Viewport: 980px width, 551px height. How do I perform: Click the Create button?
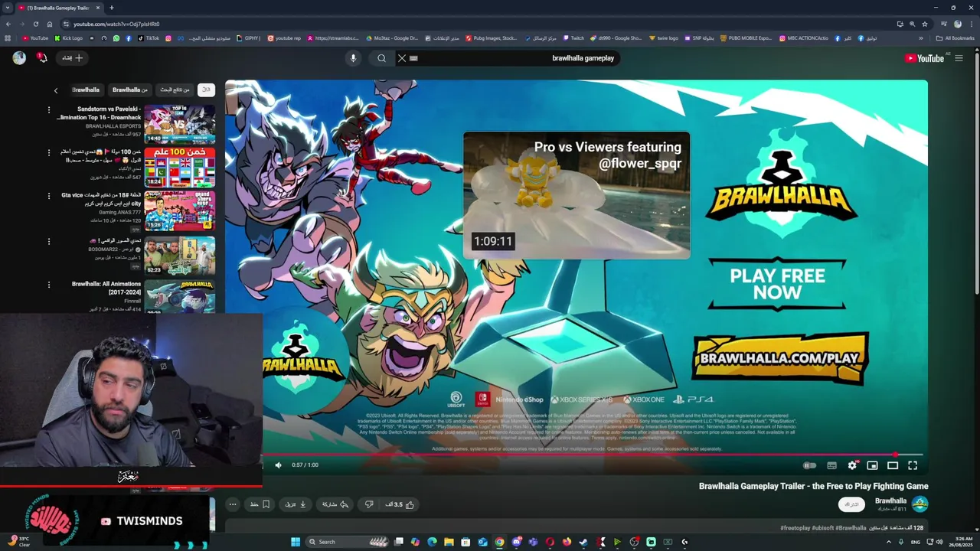coord(72,58)
